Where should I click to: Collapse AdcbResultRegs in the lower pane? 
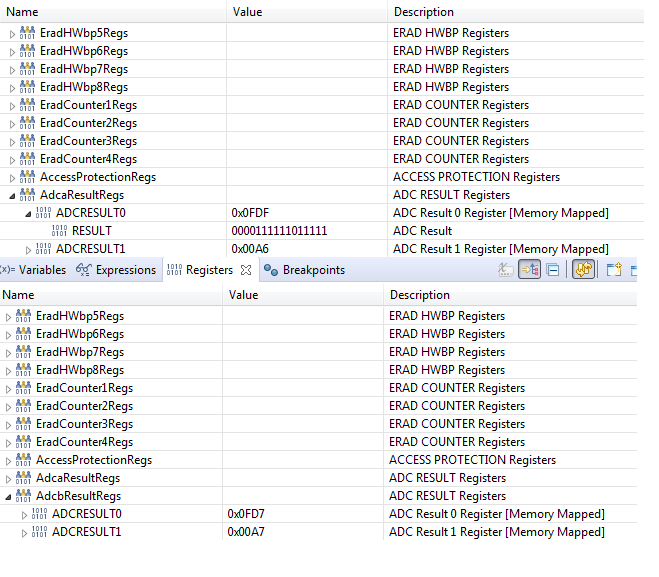[x=8, y=497]
